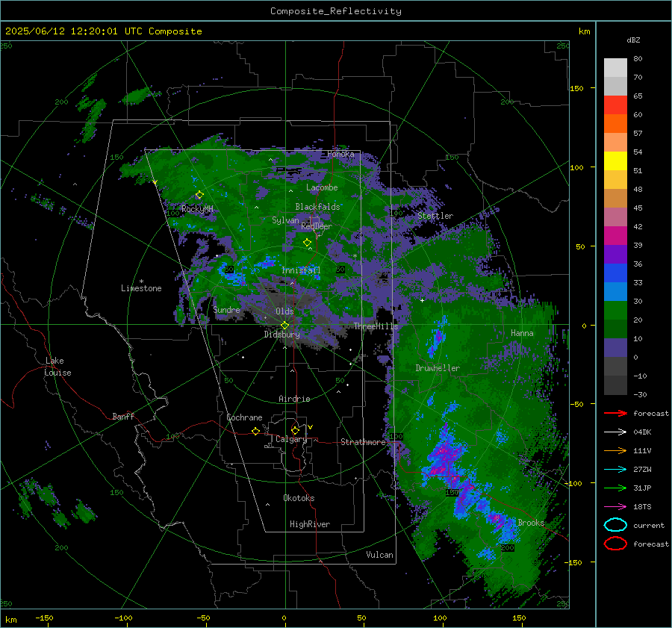Click the Hanna town label
Viewport: 672px width, 628px height.
522,332
